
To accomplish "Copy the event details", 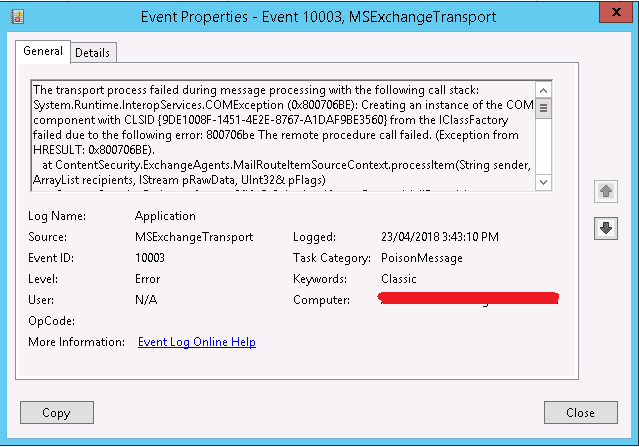I will [x=57, y=413].
